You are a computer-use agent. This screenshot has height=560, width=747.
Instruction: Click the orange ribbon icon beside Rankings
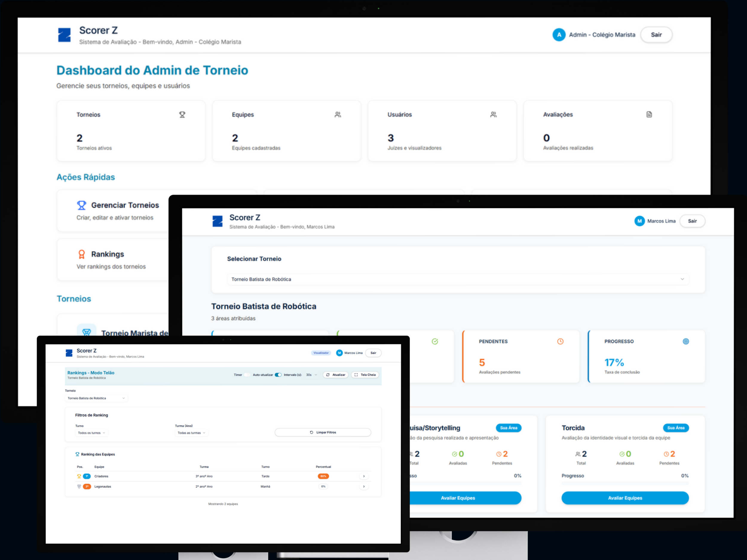81,254
